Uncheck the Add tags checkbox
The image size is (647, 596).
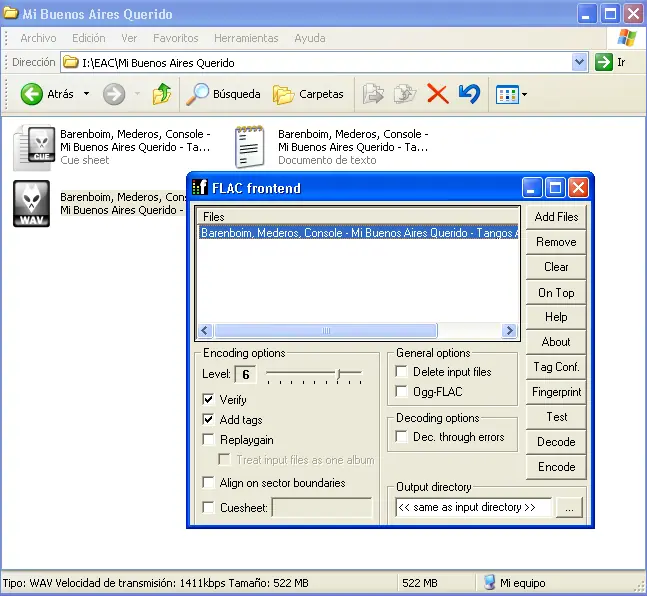(208, 419)
